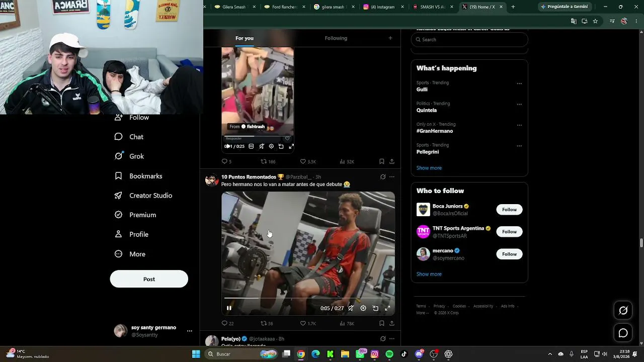Image resolution: width=644 pixels, height=362 pixels.
Task: Add a new timeline tab with plus
Action: click(x=390, y=38)
